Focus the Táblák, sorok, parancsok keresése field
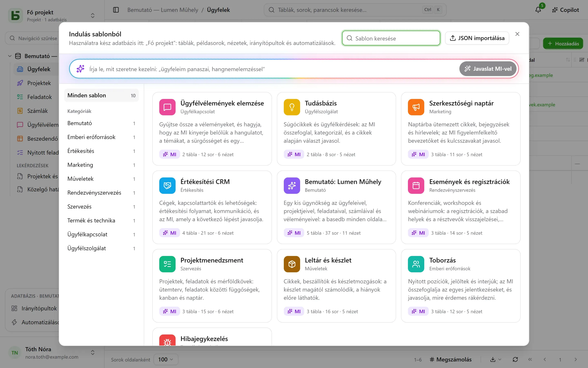 point(355,10)
